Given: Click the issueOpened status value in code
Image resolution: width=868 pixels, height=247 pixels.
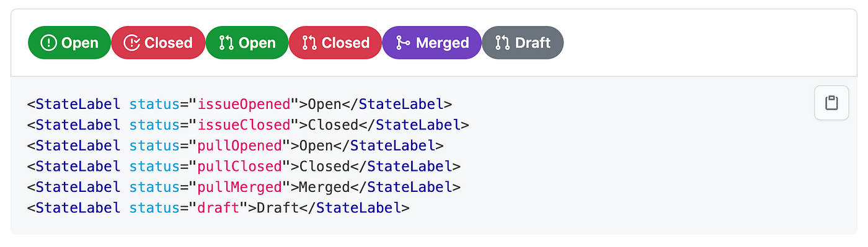Looking at the screenshot, I should (244, 103).
